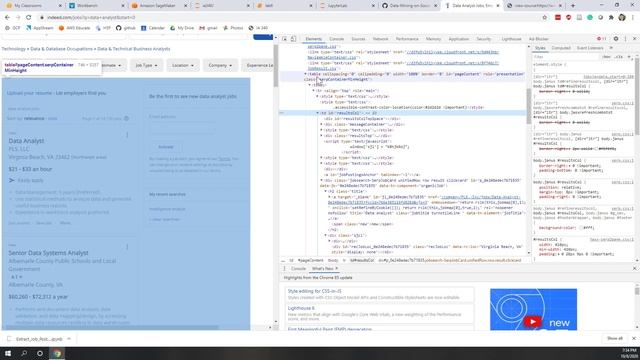640x360 pixels.
Task: Toggle the .cls element classes button
Action: click(618, 57)
